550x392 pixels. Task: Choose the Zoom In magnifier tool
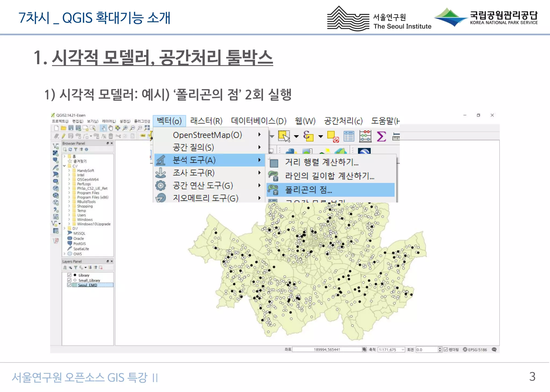click(x=125, y=128)
